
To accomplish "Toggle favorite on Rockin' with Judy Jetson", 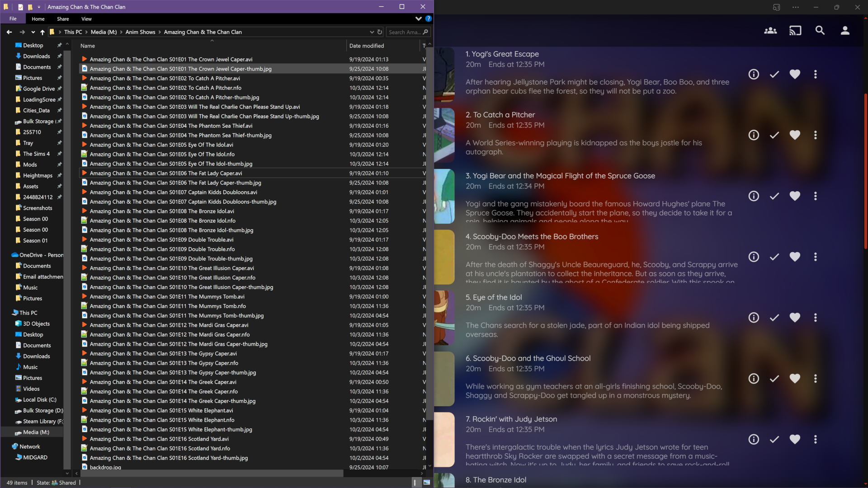I will click(794, 439).
